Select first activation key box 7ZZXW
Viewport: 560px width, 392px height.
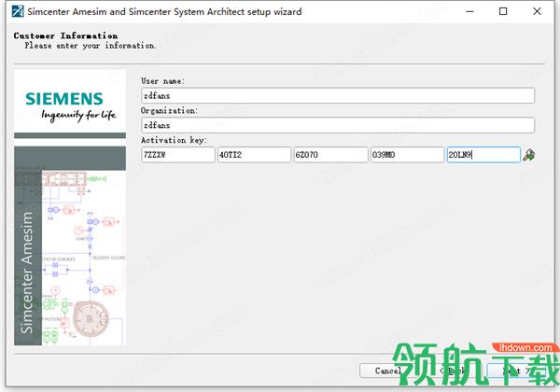[x=178, y=155]
